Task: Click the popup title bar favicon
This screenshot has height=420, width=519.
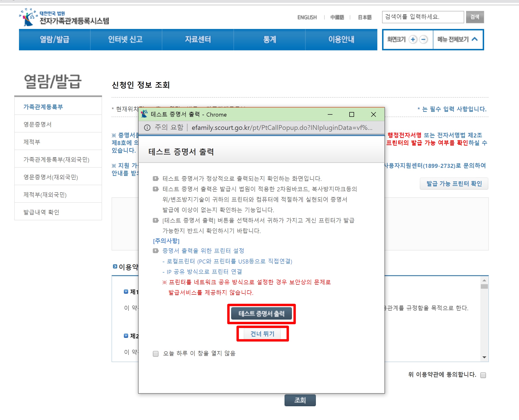Action: pos(144,114)
